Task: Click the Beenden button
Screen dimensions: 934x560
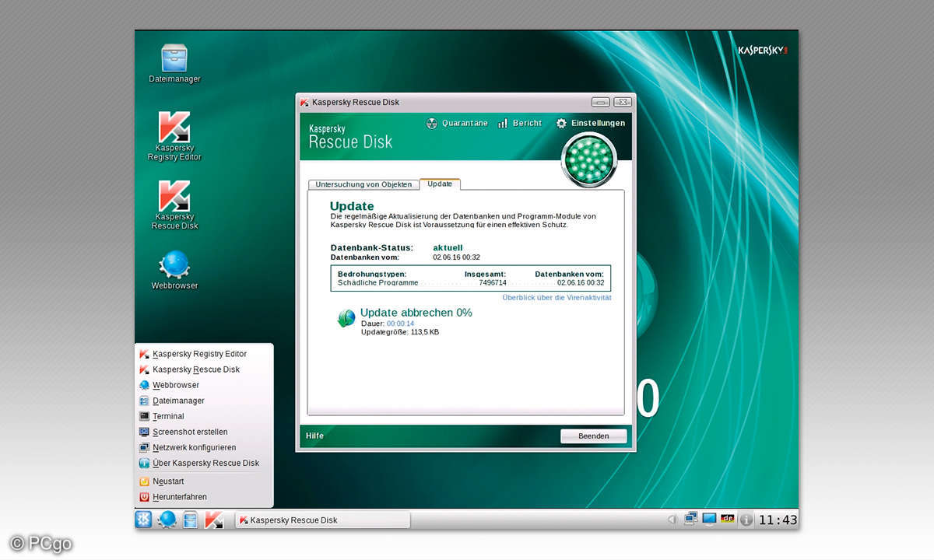Action: [x=594, y=436]
